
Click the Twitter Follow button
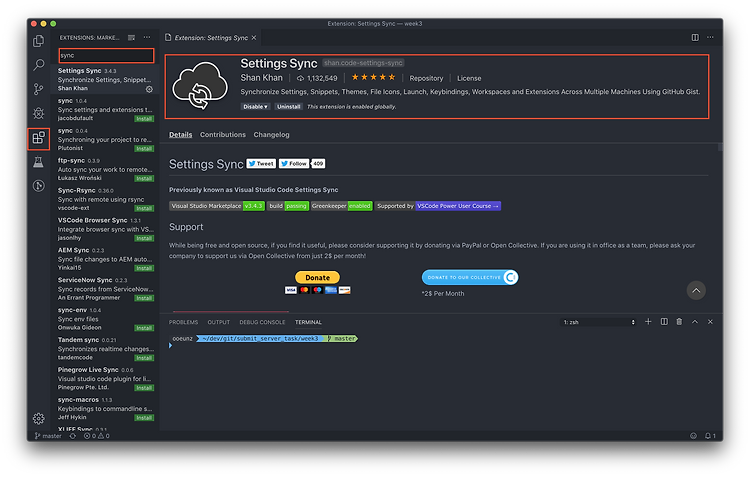[294, 164]
